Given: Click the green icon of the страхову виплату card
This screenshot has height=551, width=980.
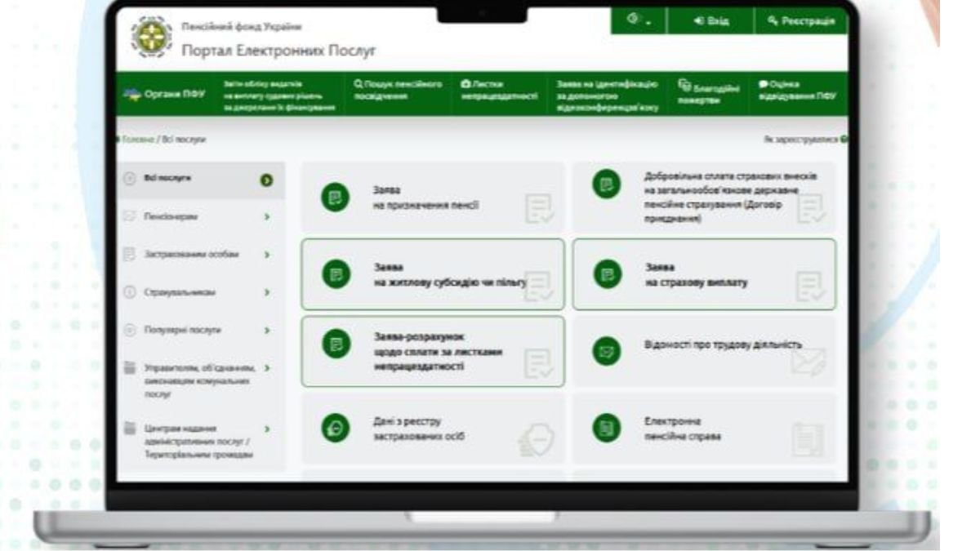Looking at the screenshot, I should coord(606,274).
